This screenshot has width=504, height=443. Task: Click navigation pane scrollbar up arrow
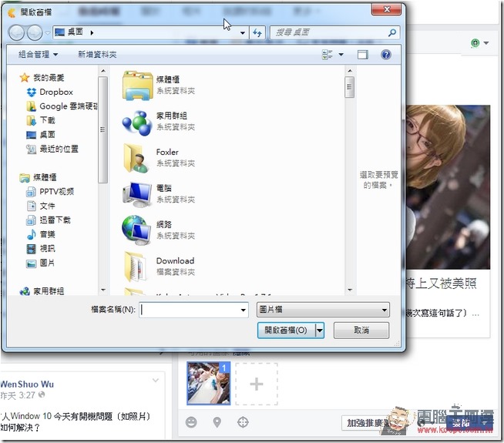(102, 71)
